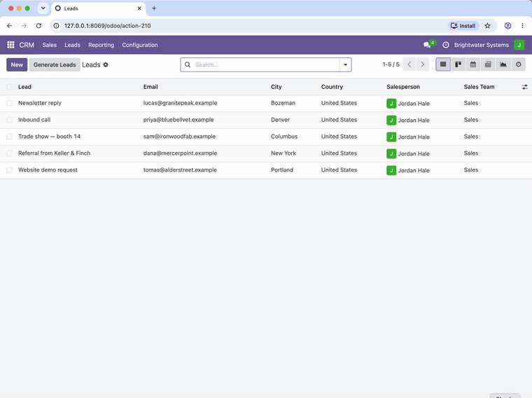Viewport: 532px width, 398px height.
Task: Sort by Country column header
Action: point(332,87)
